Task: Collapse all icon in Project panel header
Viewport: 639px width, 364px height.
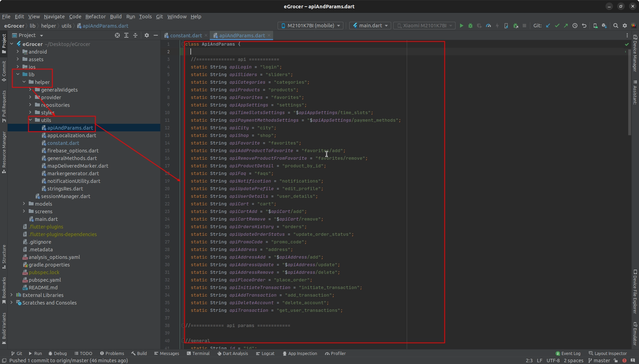Action: 135,35
